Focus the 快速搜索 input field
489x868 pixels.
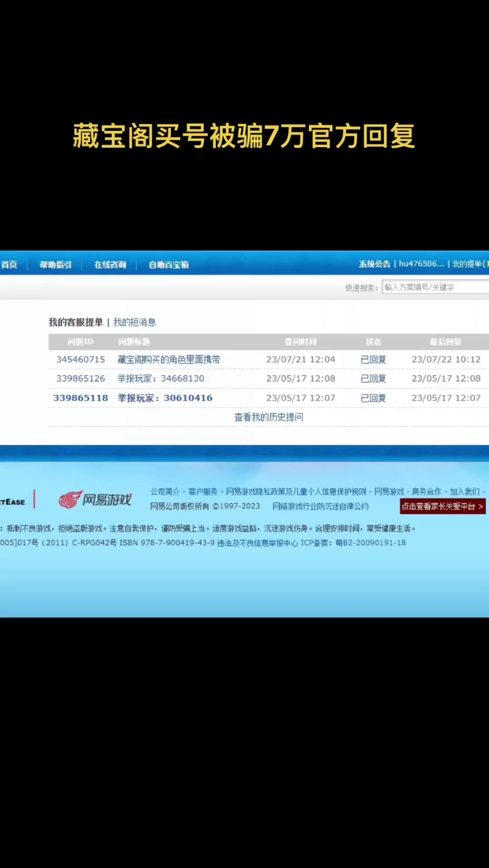[435, 288]
